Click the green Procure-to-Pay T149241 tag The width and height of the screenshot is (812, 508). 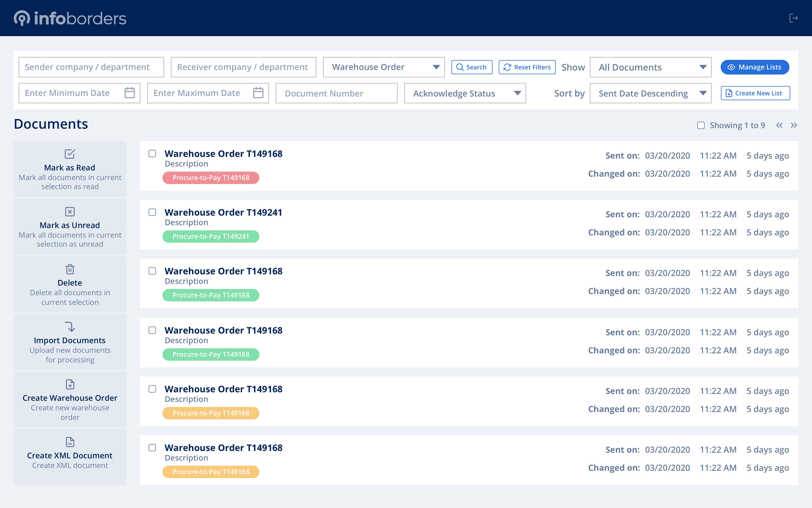[x=211, y=237]
